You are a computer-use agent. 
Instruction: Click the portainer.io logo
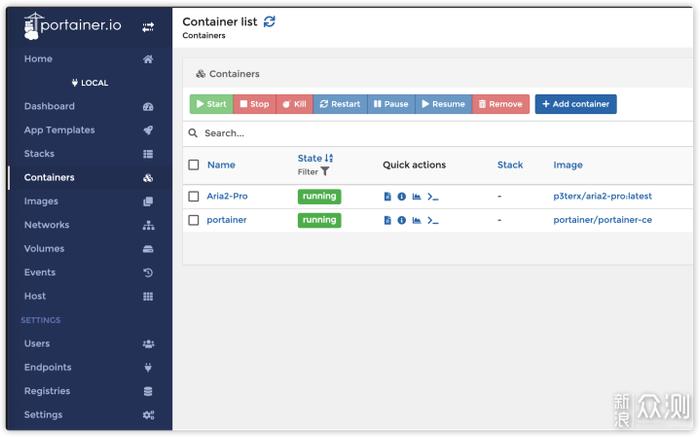pyautogui.click(x=72, y=26)
